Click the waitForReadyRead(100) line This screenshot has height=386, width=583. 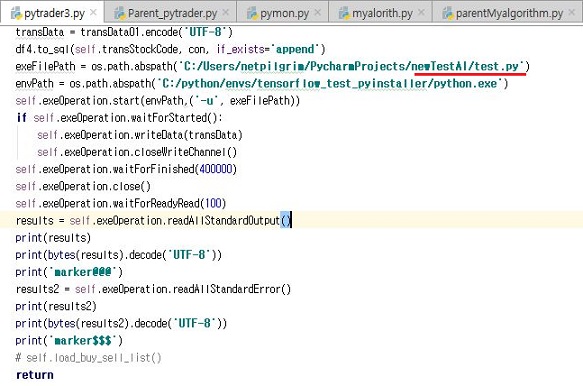(x=121, y=203)
